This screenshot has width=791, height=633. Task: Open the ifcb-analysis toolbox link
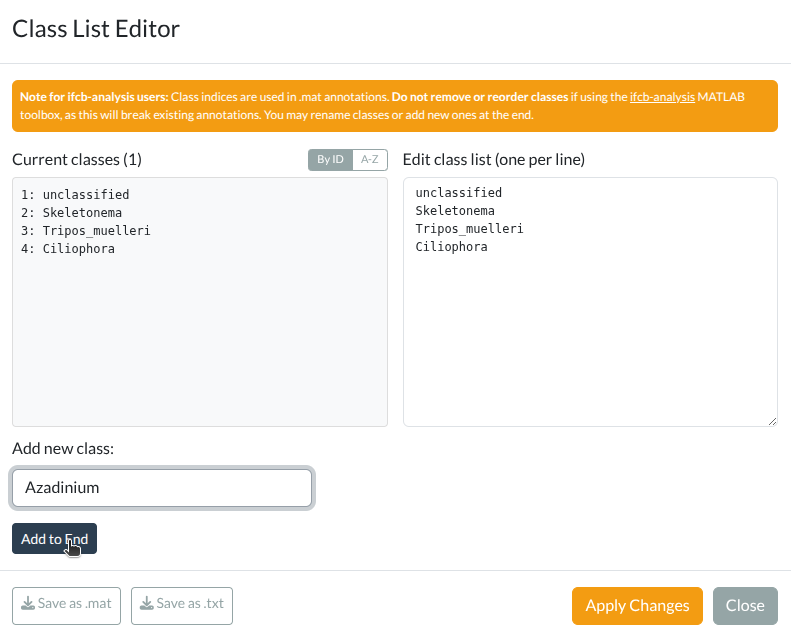[662, 98]
